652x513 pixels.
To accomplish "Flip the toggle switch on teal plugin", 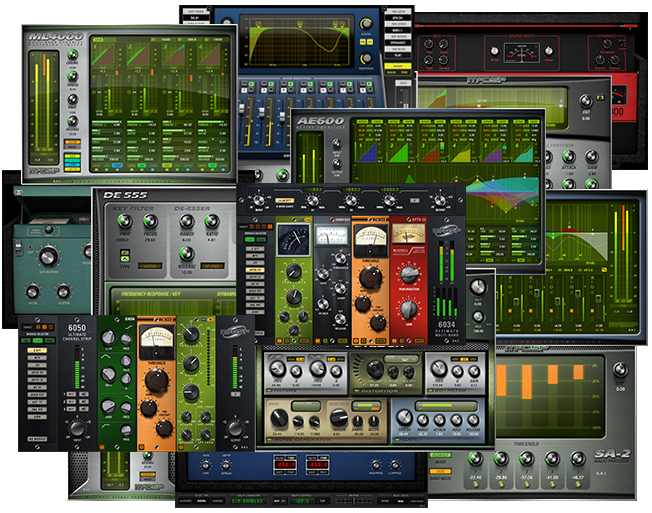I will [x=18, y=246].
